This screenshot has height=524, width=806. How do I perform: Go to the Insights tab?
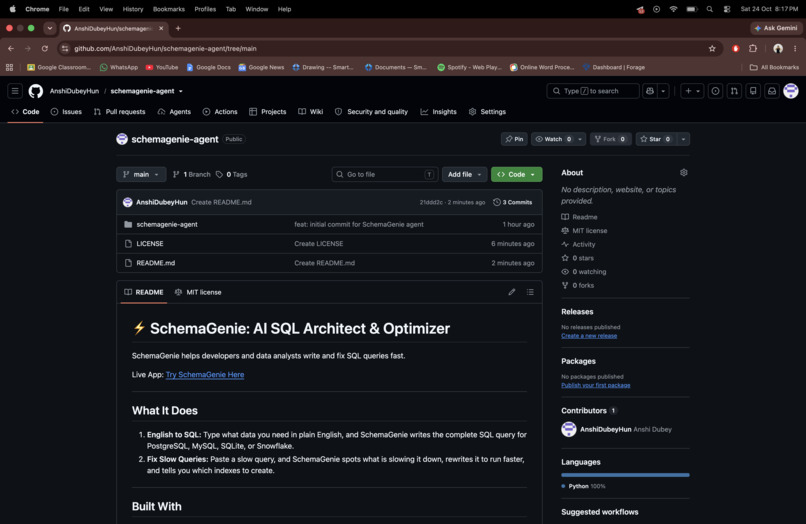point(438,112)
